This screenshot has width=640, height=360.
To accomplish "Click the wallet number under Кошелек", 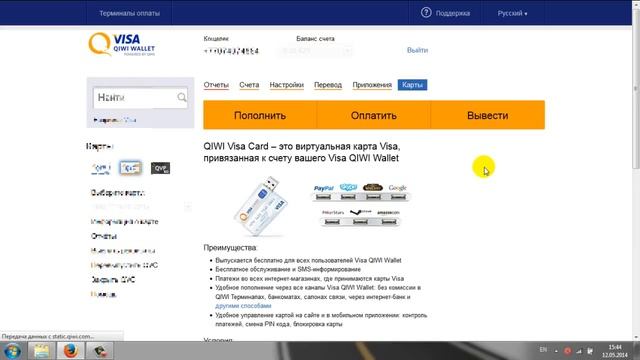I will 231,51.
